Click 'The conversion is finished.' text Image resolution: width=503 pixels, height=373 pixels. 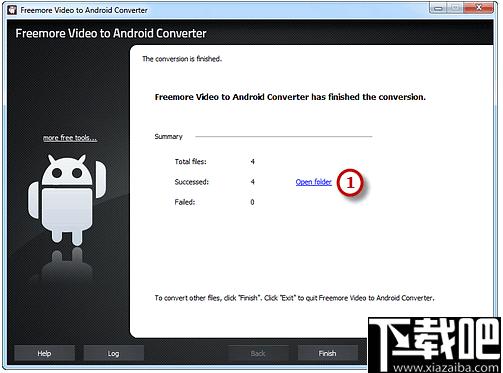[x=182, y=59]
